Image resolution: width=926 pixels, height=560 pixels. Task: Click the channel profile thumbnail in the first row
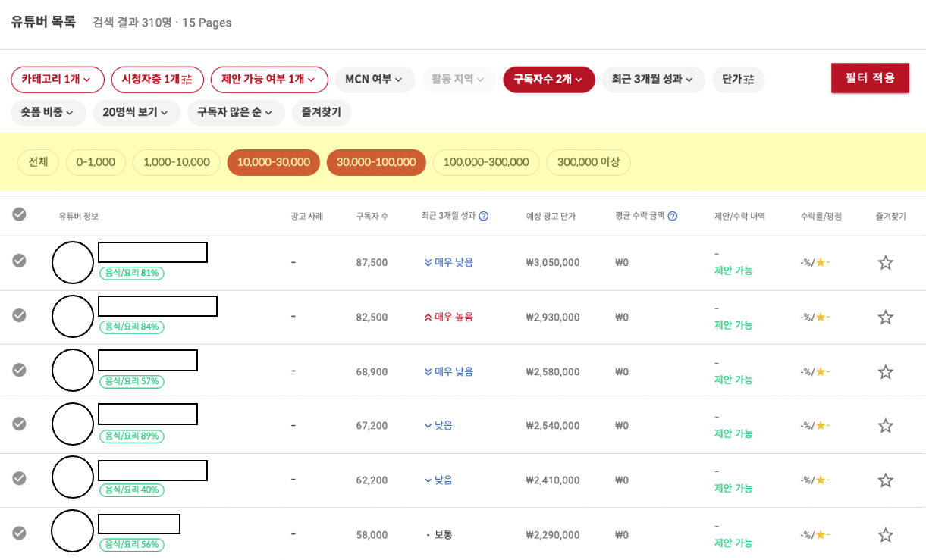coord(73,261)
